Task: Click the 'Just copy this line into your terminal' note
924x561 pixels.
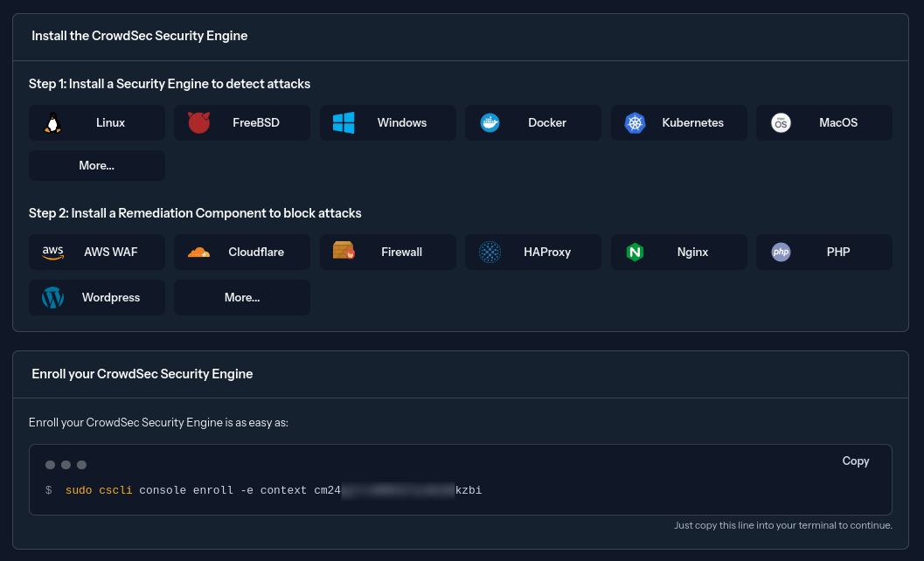Action: 783,525
